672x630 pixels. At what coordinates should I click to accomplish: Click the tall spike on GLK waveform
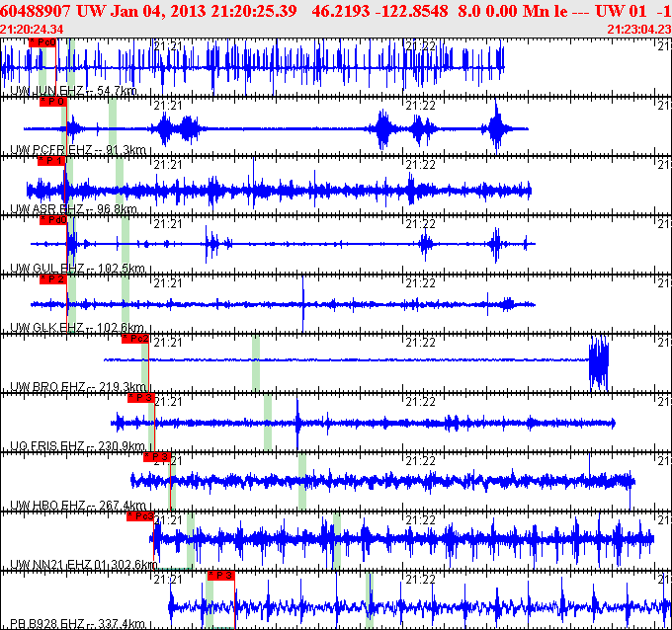click(302, 304)
